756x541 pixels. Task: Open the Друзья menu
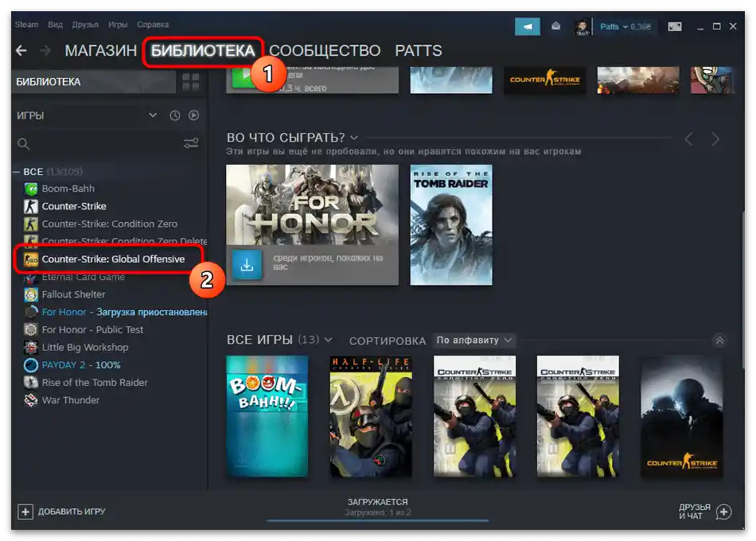pos(85,25)
